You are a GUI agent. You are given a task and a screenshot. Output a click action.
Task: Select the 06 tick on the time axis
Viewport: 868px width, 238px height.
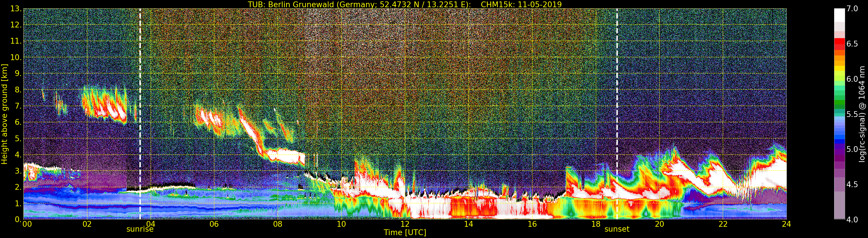[214, 224]
